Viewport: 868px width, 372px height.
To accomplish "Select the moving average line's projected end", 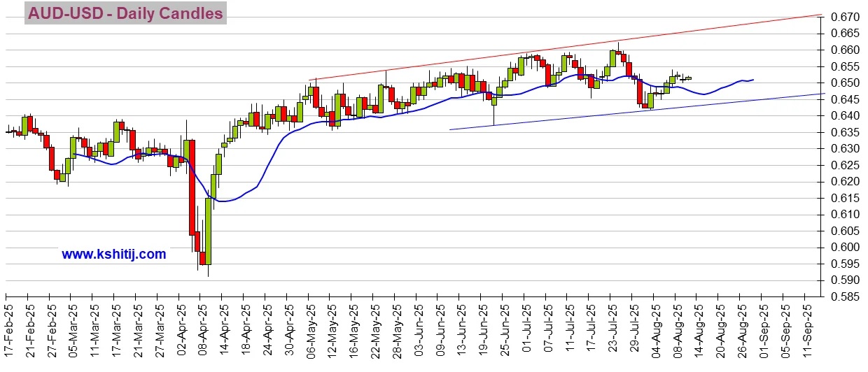I will [x=752, y=80].
